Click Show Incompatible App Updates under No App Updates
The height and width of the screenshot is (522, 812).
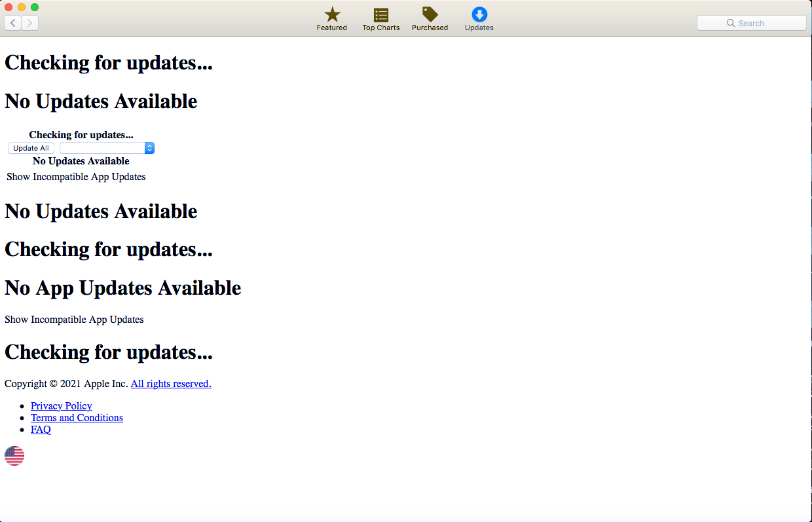point(74,320)
